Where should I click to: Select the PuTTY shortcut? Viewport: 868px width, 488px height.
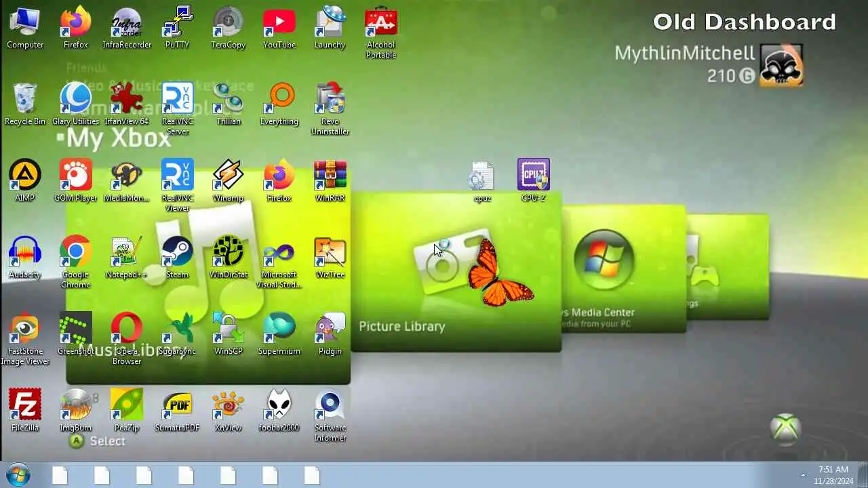click(x=178, y=28)
